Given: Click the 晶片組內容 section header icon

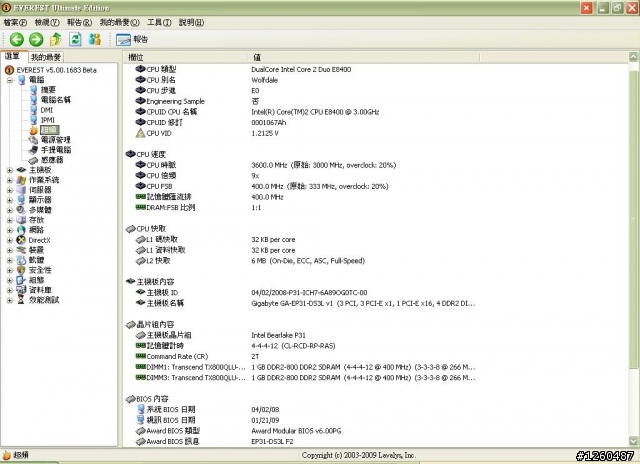Looking at the screenshot, I should 131,324.
